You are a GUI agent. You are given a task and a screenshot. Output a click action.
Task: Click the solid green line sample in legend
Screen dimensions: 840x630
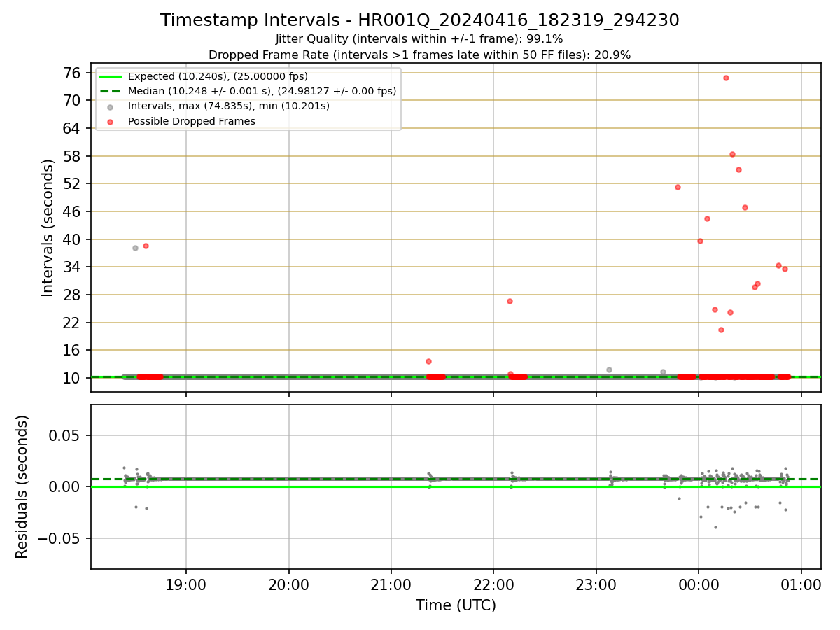coord(110,76)
